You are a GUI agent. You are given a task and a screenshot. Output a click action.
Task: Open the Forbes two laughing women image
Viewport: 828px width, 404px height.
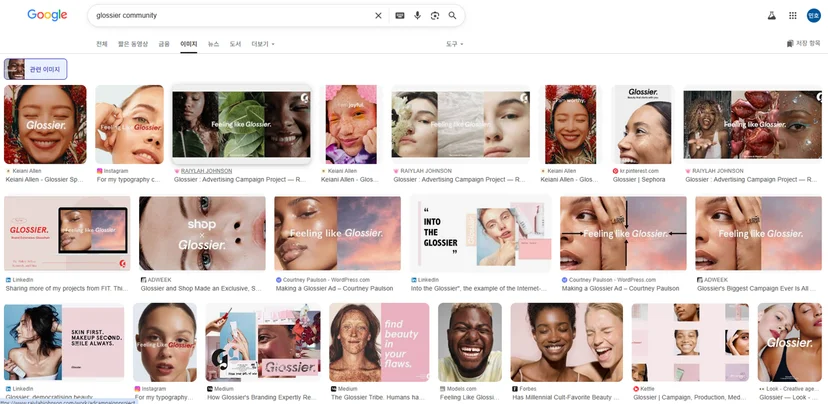(567, 342)
